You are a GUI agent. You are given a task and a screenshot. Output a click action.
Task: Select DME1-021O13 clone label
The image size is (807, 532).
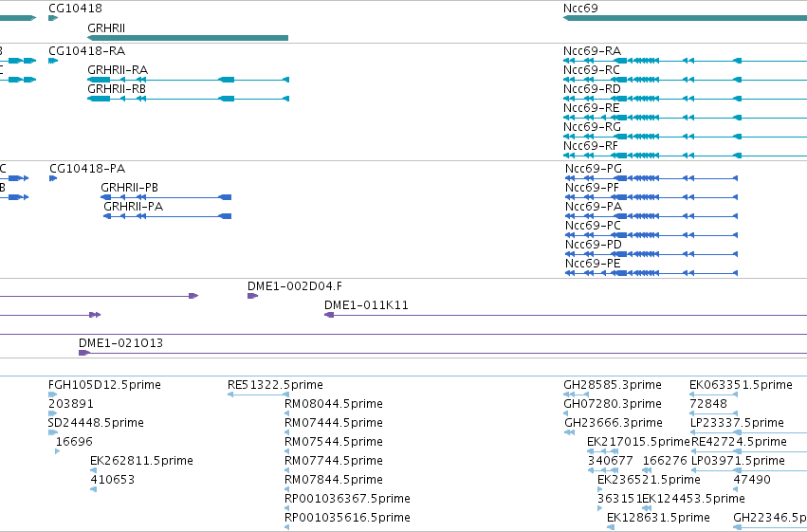[121, 343]
